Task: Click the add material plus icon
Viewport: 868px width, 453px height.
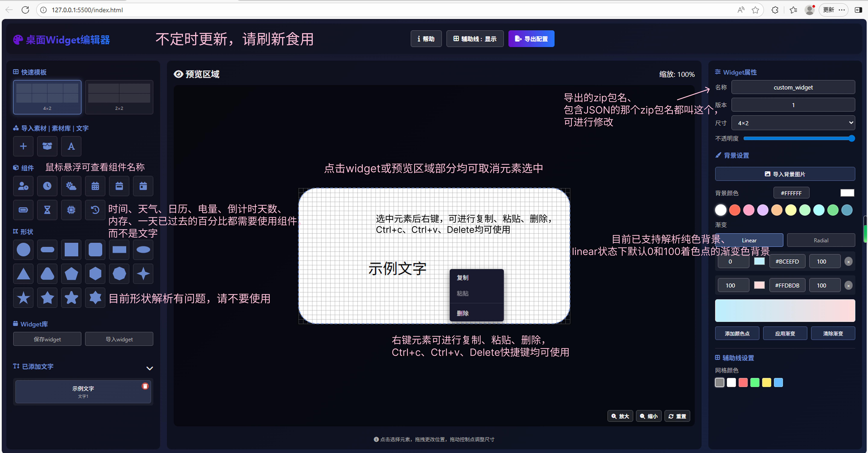Action: coord(23,146)
